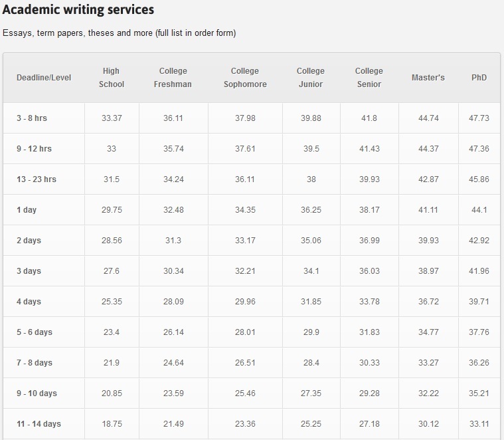Click price 44.1 under PhD
504x440 pixels.
coord(479,210)
